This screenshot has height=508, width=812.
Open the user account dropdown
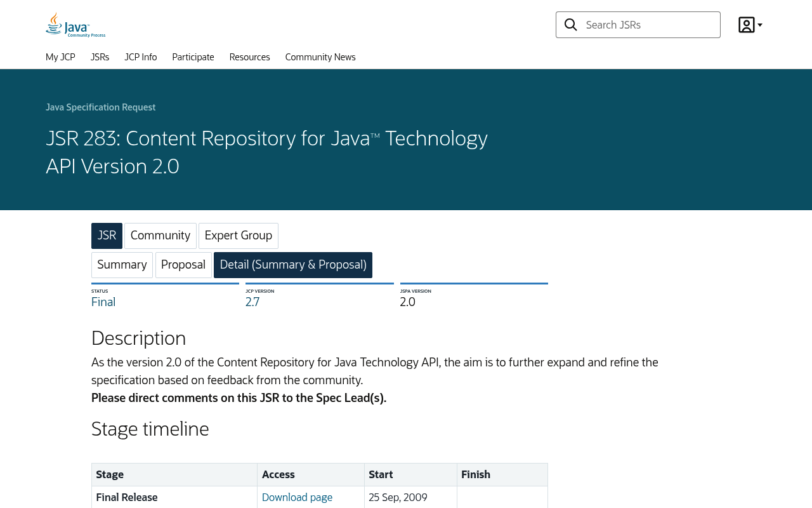tap(750, 25)
